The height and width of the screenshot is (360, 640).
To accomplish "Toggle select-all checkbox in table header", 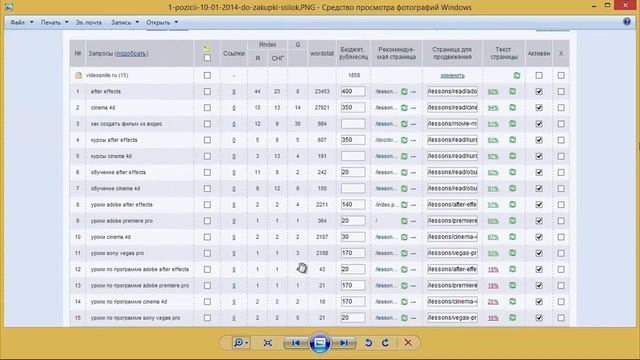I will click(207, 58).
